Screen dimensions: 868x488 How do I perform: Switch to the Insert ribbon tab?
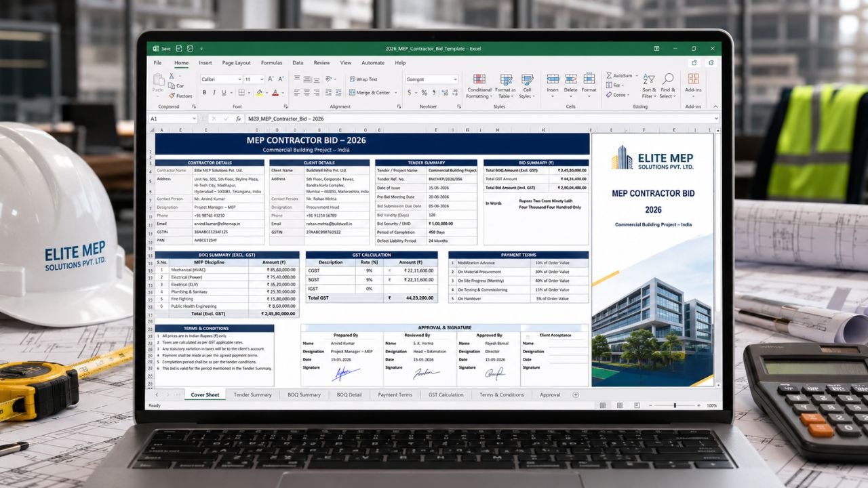[205, 63]
